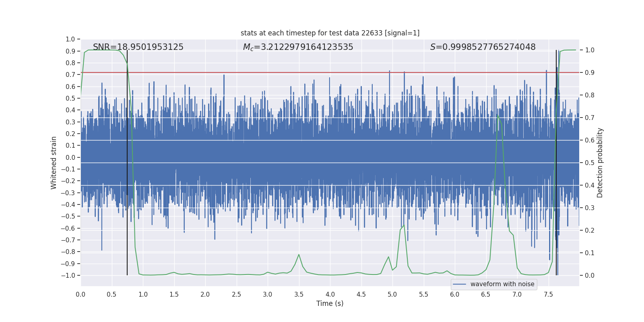644x322 pixels.
Task: Click Whitened strain tick label −0.5
Action: tap(68, 217)
